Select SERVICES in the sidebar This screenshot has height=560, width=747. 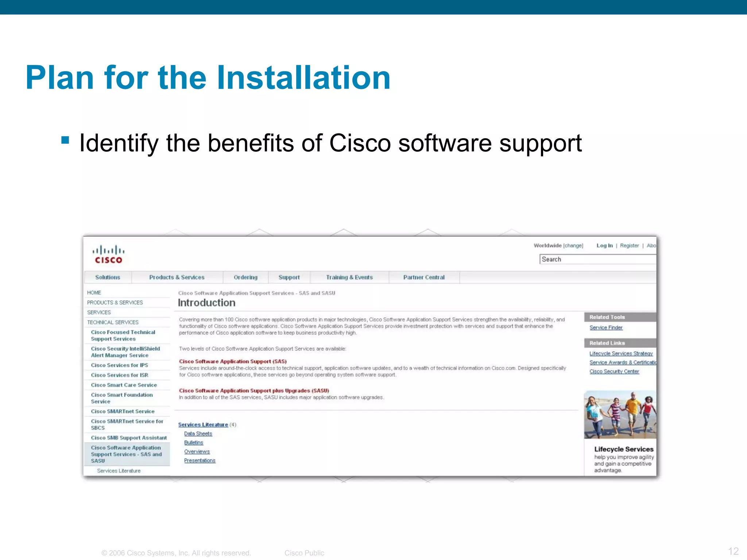click(99, 312)
